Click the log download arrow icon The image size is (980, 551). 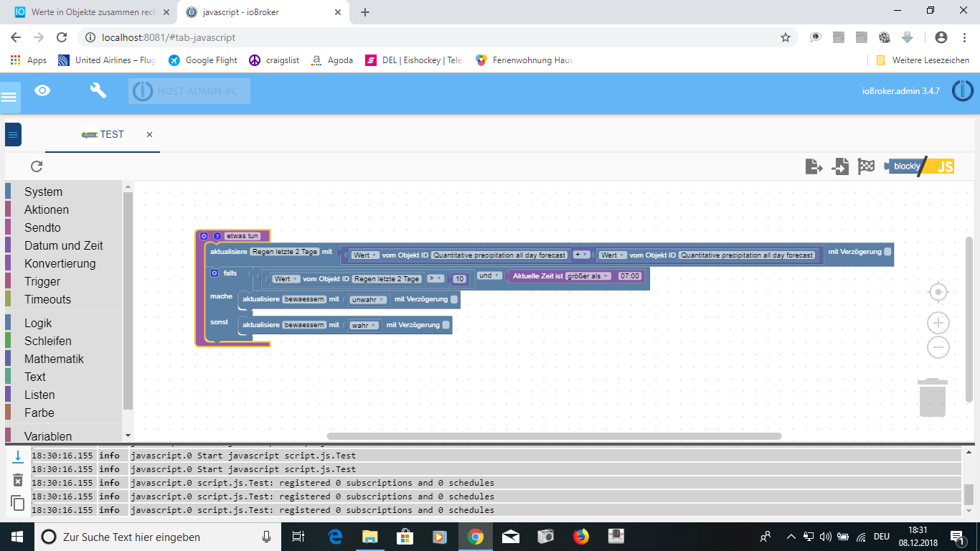click(18, 456)
